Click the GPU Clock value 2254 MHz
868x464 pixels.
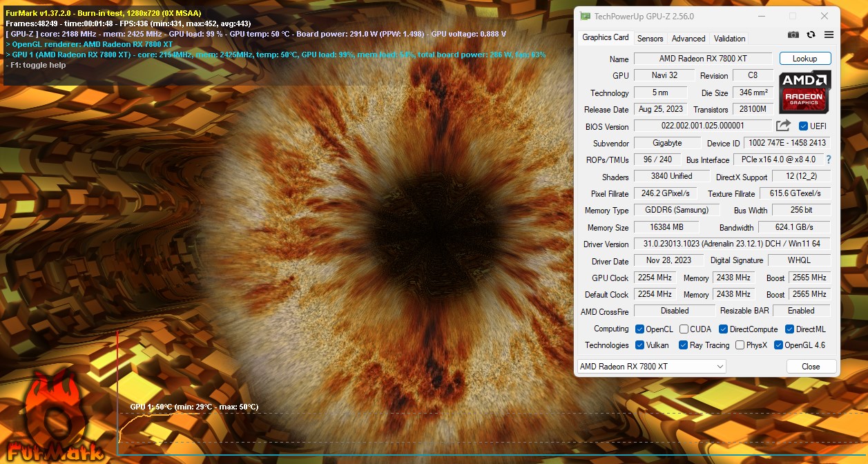tap(655, 278)
